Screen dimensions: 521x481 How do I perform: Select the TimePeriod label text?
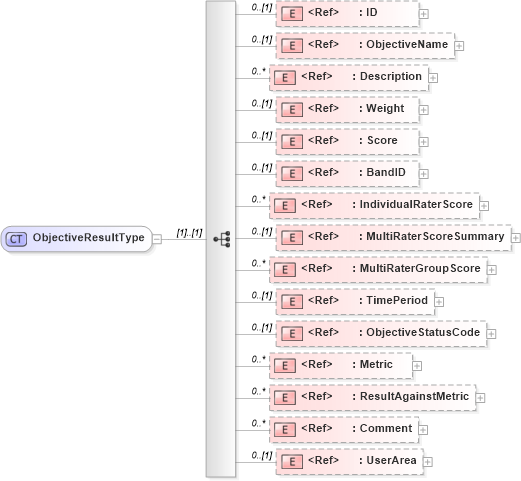coord(397,300)
